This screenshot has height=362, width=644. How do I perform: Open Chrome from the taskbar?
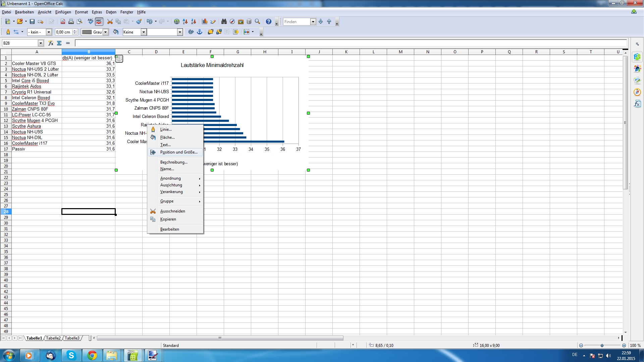92,356
